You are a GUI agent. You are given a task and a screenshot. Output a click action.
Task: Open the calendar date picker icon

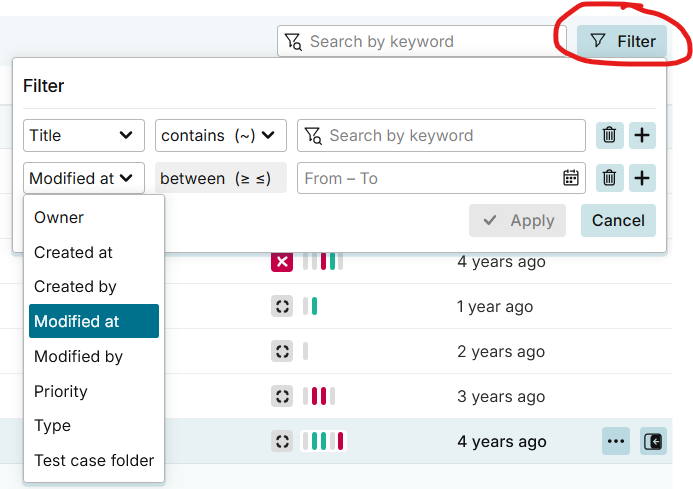pos(571,179)
